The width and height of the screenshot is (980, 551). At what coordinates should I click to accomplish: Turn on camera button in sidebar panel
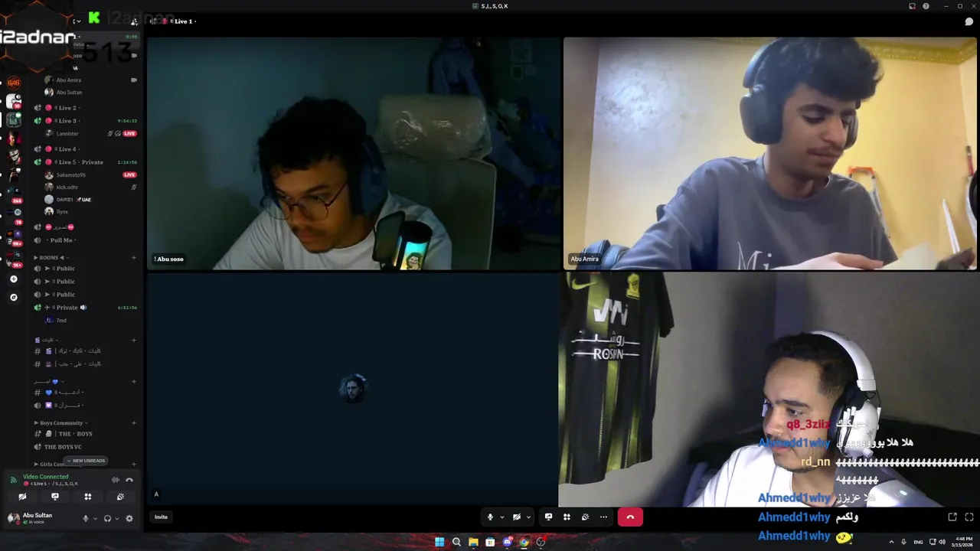(x=22, y=497)
